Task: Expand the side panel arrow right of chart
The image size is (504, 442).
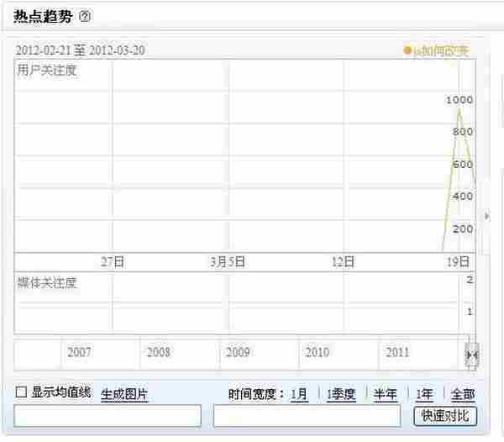Action: pyautogui.click(x=486, y=216)
